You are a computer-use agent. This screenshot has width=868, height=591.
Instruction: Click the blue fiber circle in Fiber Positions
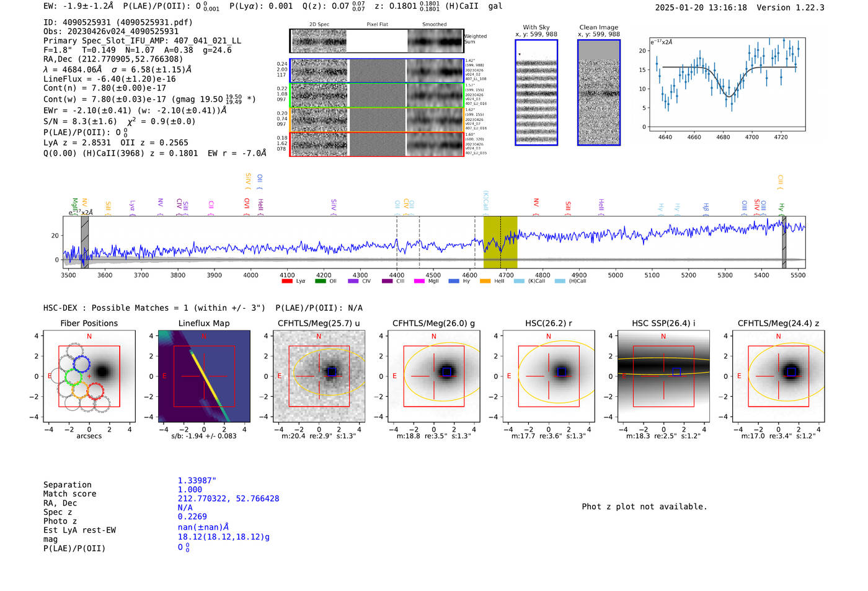[x=81, y=364]
